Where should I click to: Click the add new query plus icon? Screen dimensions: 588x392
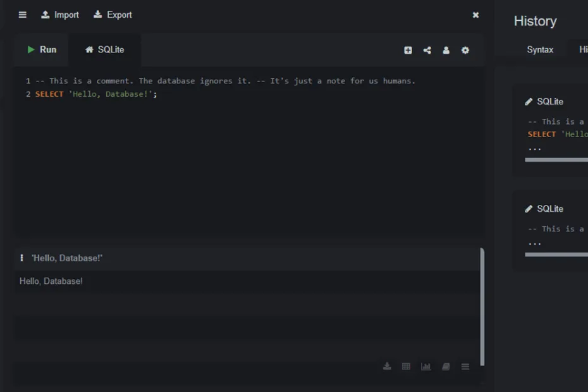(408, 51)
